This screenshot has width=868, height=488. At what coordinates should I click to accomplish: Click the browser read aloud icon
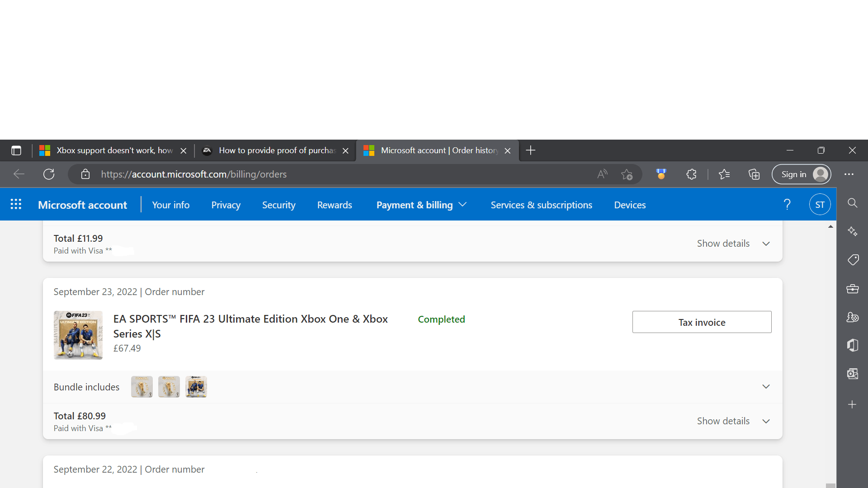point(602,174)
